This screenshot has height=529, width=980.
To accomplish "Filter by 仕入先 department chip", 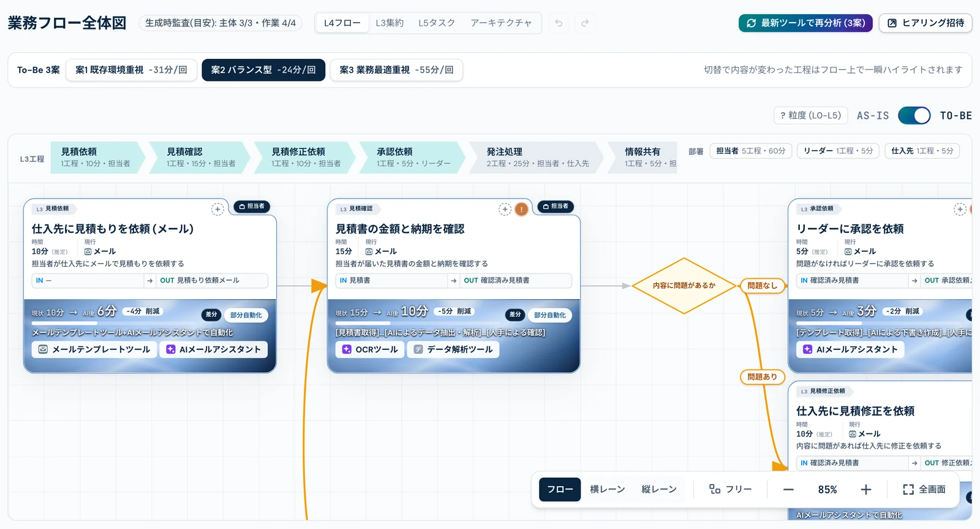I will coord(922,151).
